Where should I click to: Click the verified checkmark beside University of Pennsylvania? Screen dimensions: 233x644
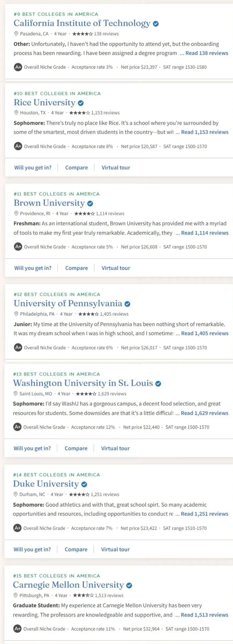(x=128, y=304)
